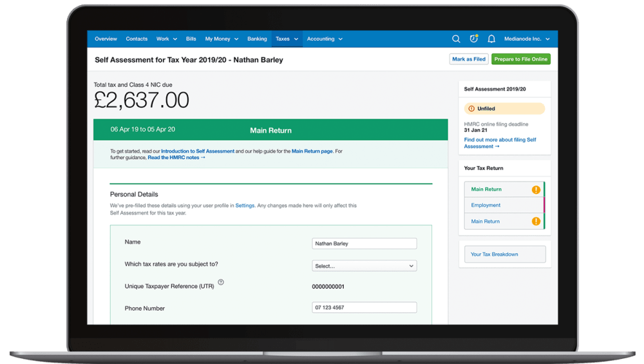Viewport: 644px width, 364px height.
Task: Click the green Main Return banner title
Action: tap(270, 130)
